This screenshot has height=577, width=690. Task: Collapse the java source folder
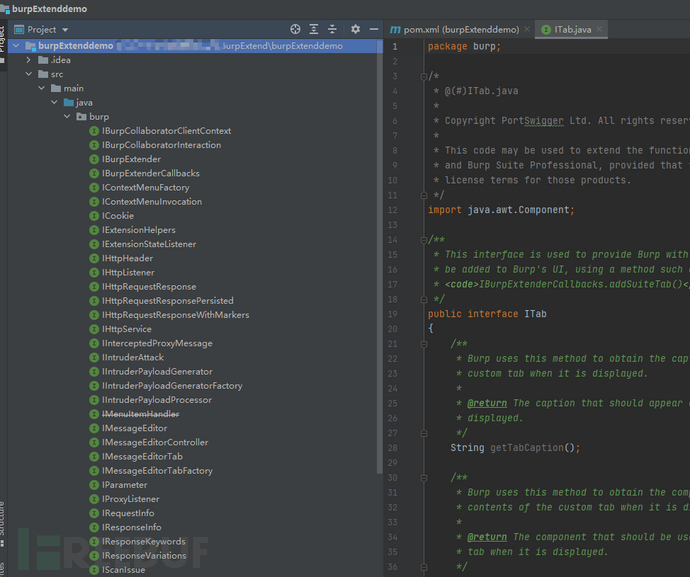pyautogui.click(x=54, y=102)
